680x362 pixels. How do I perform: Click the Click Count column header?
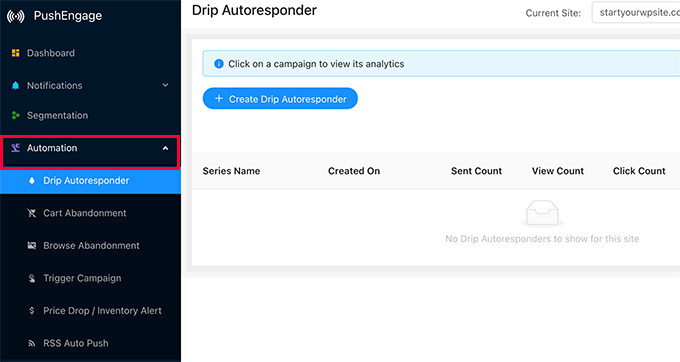(x=639, y=171)
